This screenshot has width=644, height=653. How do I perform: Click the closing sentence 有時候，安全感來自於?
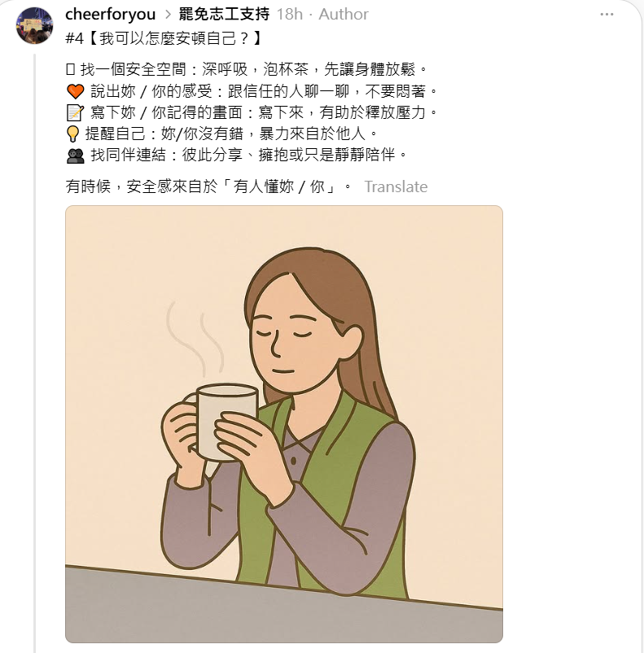209,186
